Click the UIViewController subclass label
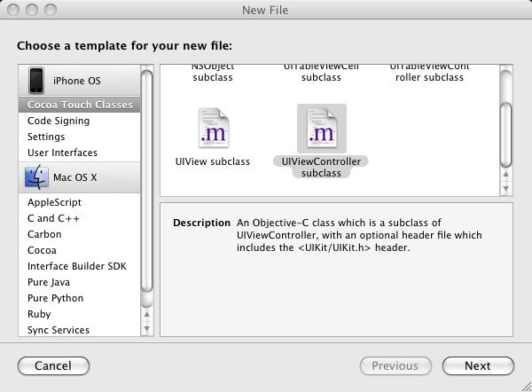 tap(321, 167)
